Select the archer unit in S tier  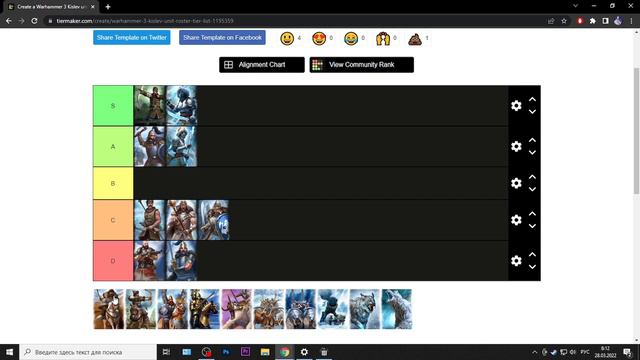coord(150,105)
